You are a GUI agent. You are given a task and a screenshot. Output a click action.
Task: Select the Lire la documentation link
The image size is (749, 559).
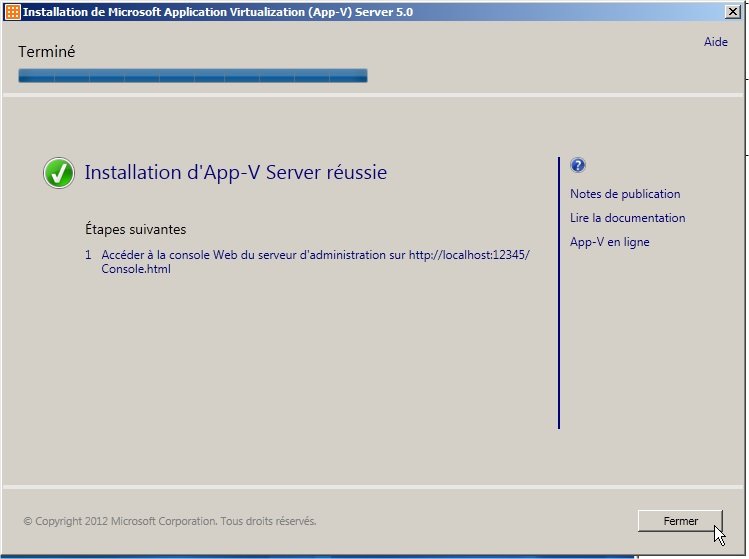pyautogui.click(x=627, y=218)
